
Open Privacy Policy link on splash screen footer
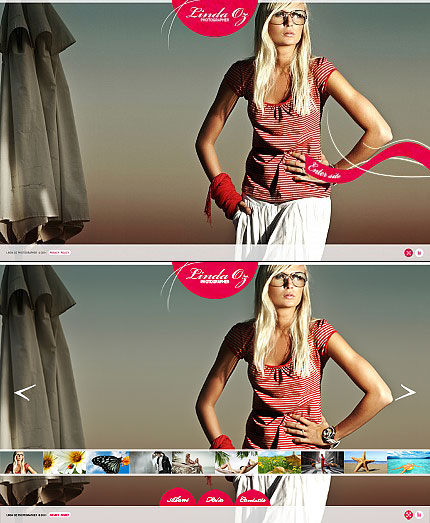(60, 252)
